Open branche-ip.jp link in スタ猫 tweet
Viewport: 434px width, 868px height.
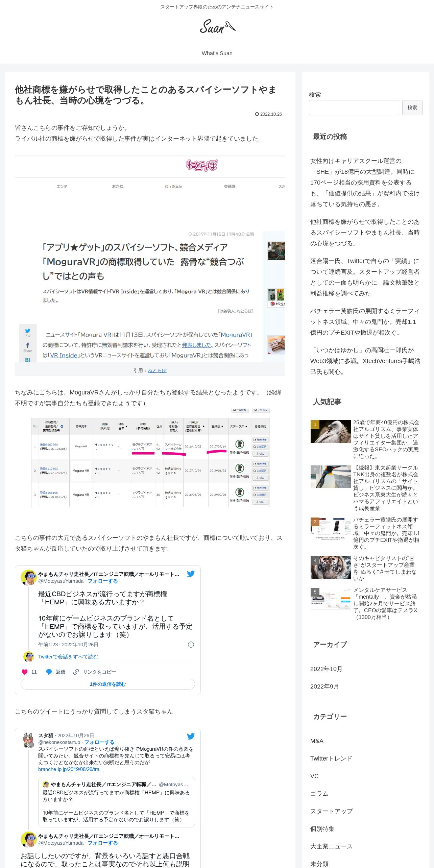71,769
